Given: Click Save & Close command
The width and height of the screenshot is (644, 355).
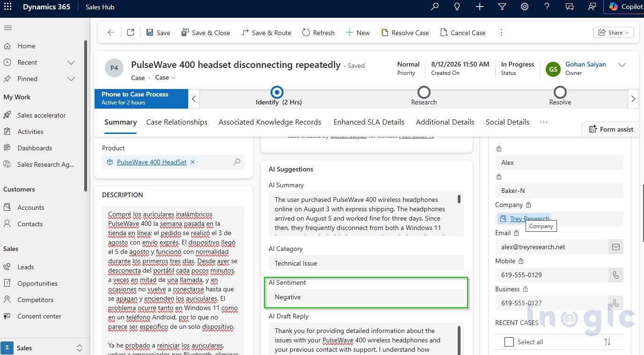Looking at the screenshot, I should 205,33.
